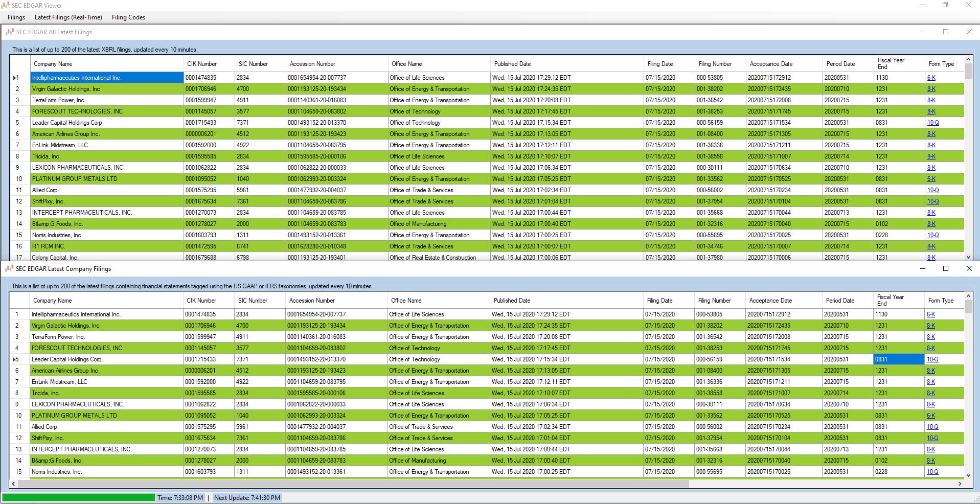980x504 pixels.
Task: Click SEC EDGAR Latest Company Filings window icon
Action: point(9,268)
